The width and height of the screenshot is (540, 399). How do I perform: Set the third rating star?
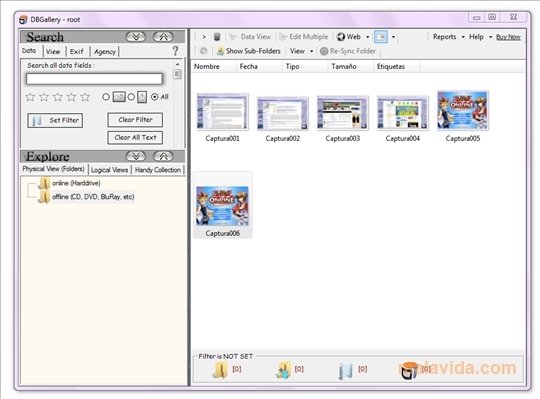[x=58, y=97]
